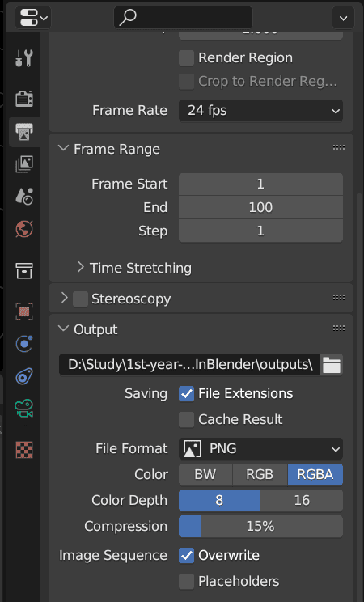Open the Scene properties tab
This screenshot has height=602, width=364.
click(x=24, y=196)
